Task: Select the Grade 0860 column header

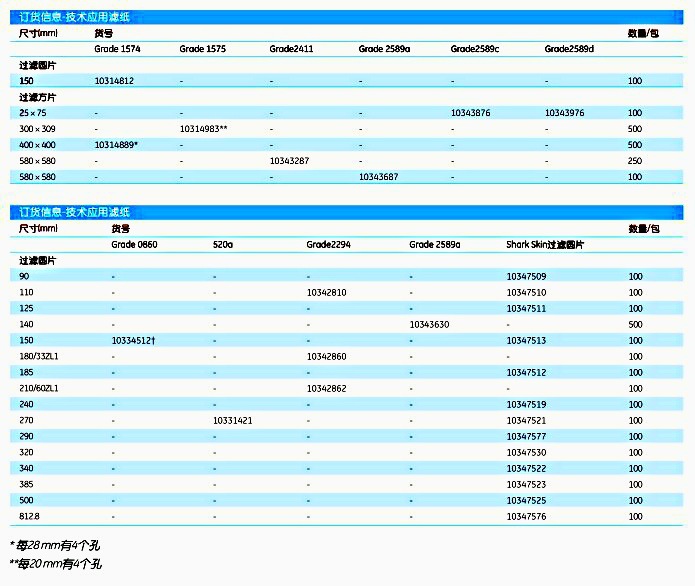Action: click(133, 244)
